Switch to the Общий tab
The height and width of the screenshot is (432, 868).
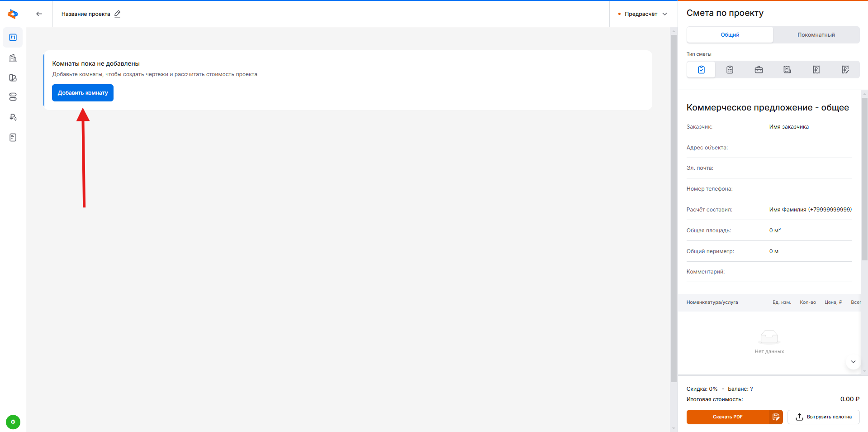click(x=730, y=35)
